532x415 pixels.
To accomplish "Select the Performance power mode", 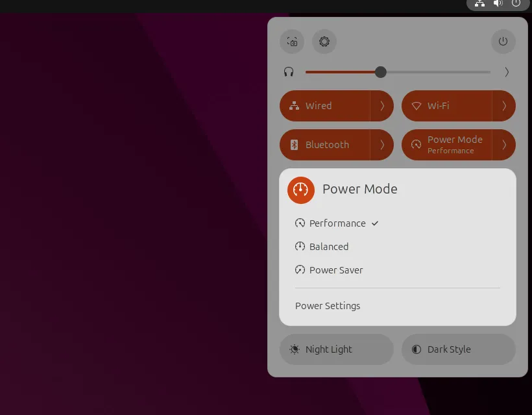I will 397,223.
